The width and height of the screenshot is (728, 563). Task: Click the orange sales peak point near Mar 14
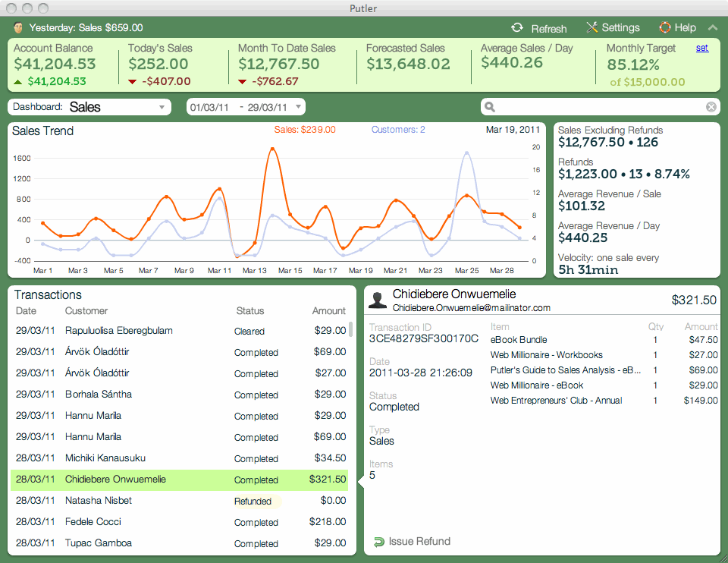pos(272,149)
